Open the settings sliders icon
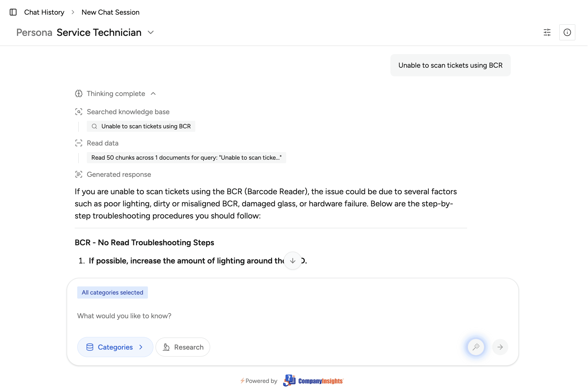 click(547, 32)
